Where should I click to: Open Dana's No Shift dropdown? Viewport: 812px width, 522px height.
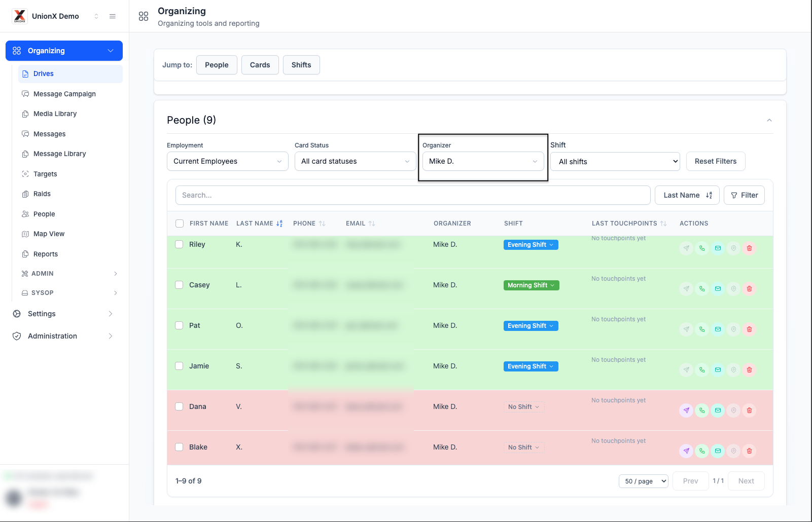524,407
